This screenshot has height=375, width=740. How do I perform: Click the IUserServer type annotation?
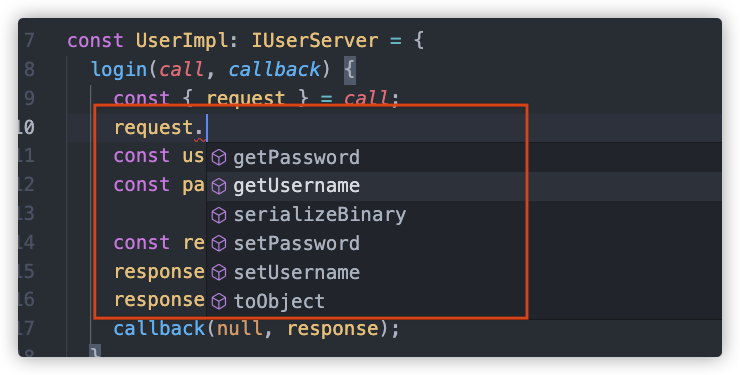[315, 41]
